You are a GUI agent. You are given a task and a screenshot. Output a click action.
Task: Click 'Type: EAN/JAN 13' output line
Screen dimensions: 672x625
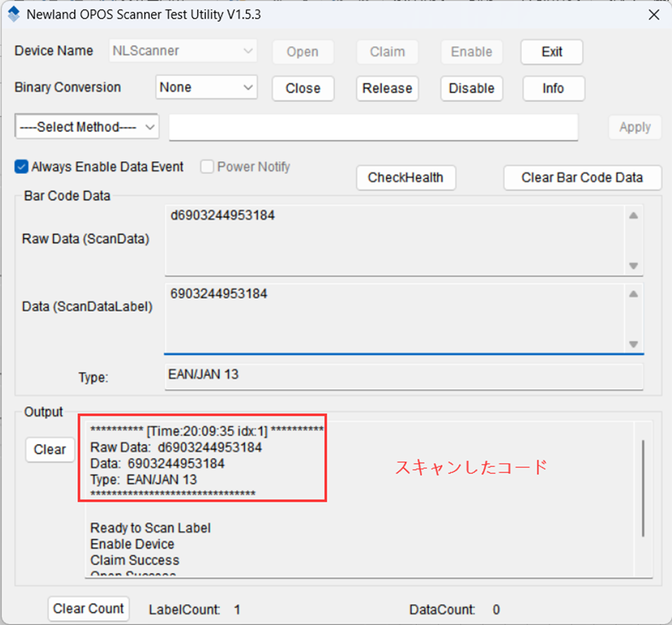click(143, 480)
